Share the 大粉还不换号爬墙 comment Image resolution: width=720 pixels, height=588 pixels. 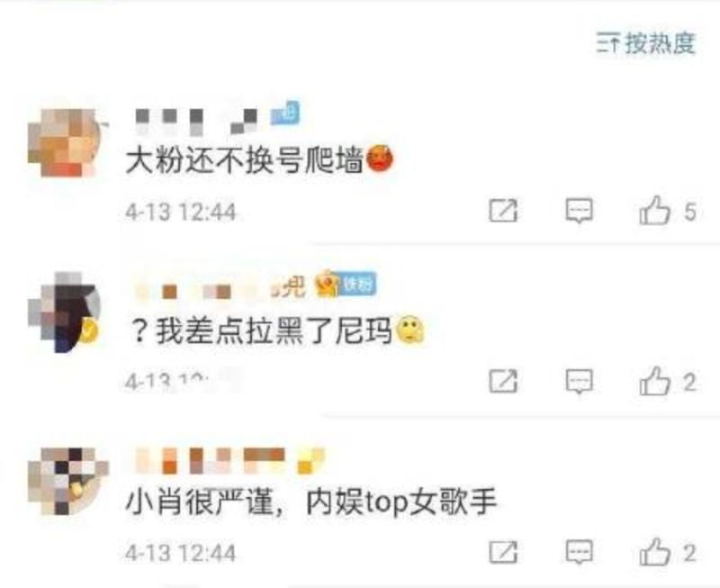(503, 211)
